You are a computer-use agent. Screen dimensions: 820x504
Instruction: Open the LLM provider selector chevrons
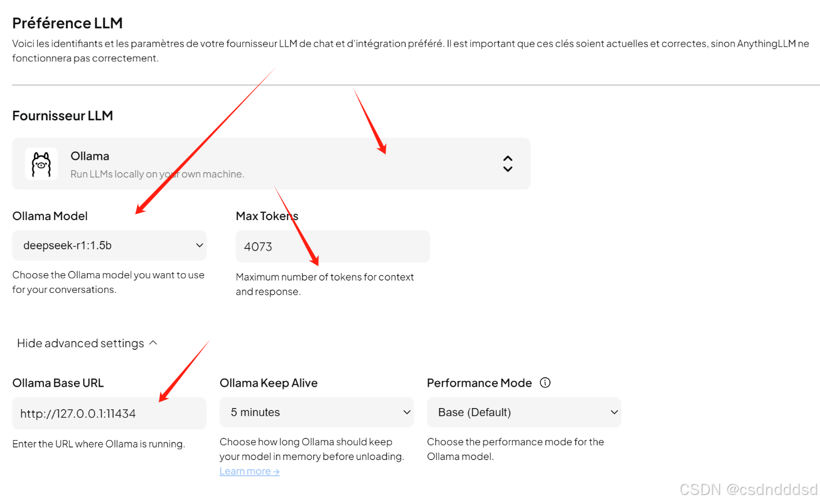pyautogui.click(x=508, y=164)
